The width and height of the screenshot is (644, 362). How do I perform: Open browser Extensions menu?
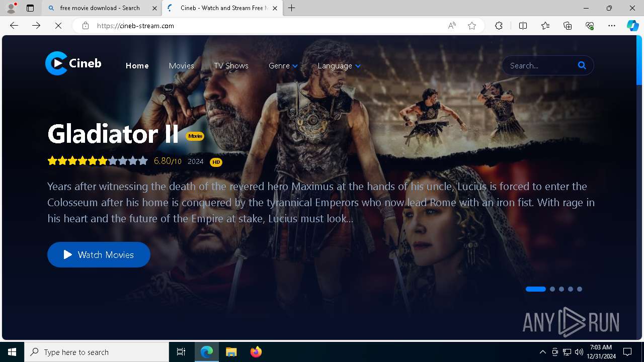(499, 26)
